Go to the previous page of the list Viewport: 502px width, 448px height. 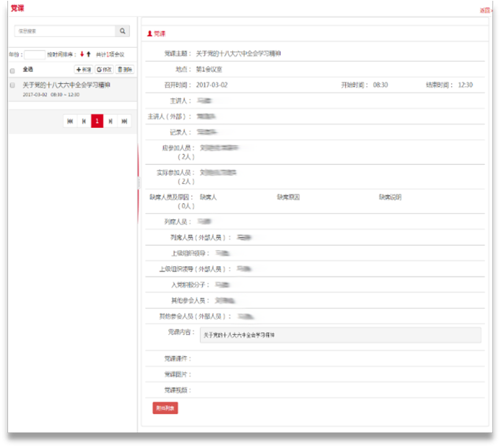(x=84, y=121)
